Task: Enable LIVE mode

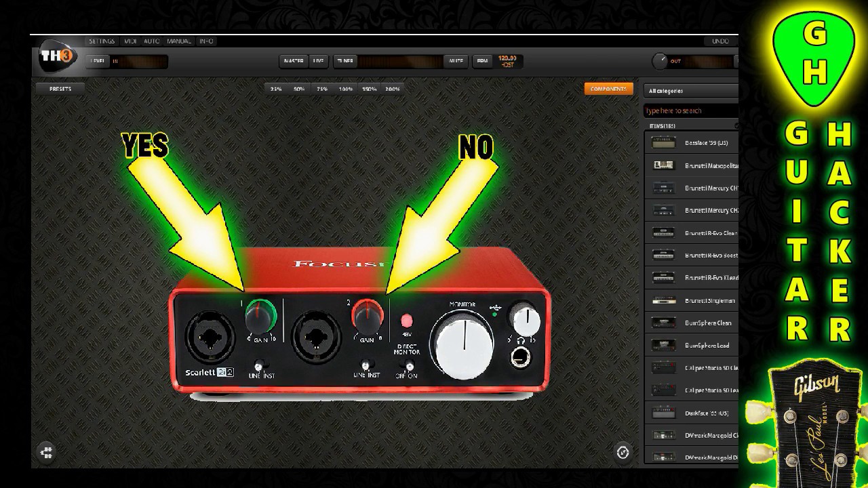Action: pyautogui.click(x=318, y=61)
